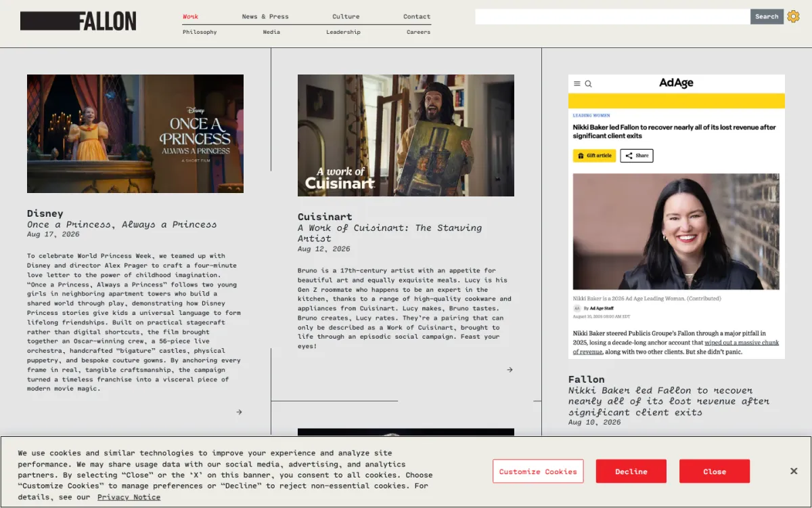
Task: Go to News & Press
Action: [x=265, y=16]
